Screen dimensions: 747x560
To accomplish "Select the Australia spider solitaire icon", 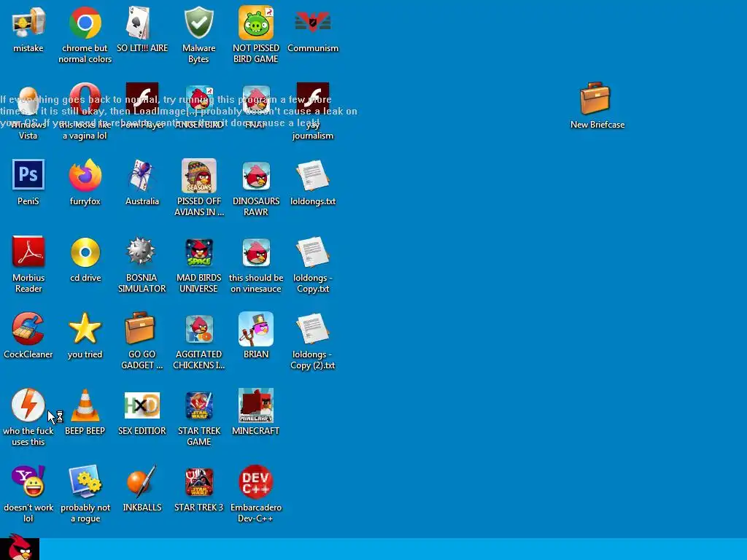I will pos(142,176).
